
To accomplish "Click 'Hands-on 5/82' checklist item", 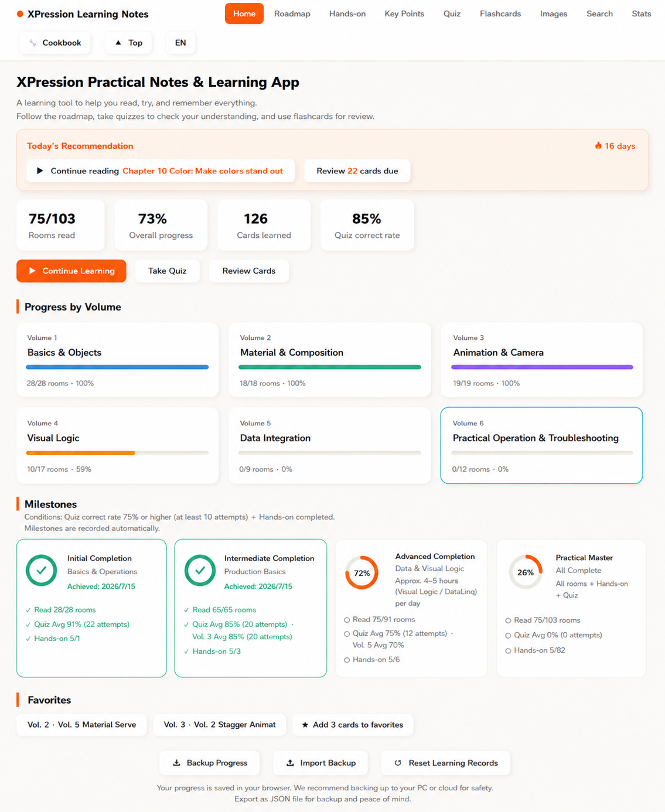I will (x=535, y=650).
